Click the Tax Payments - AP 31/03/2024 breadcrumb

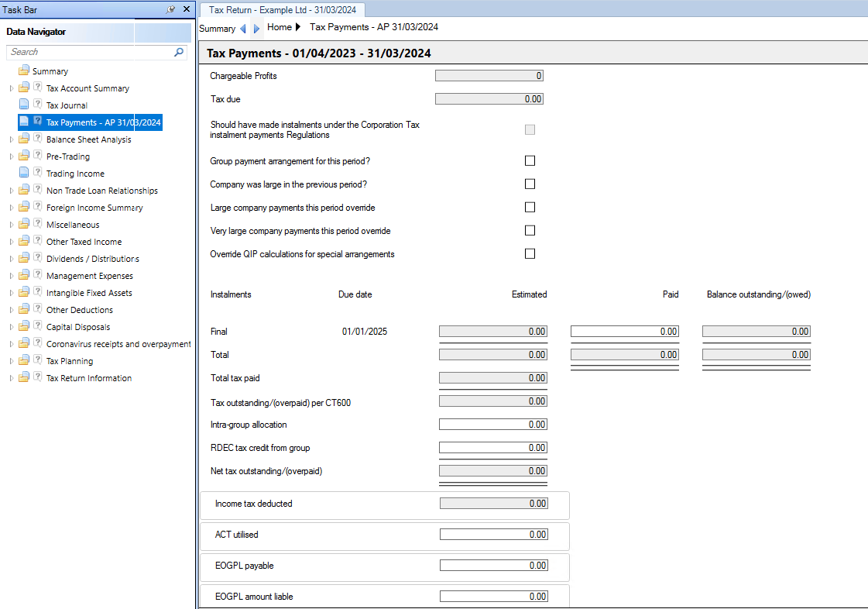374,27
